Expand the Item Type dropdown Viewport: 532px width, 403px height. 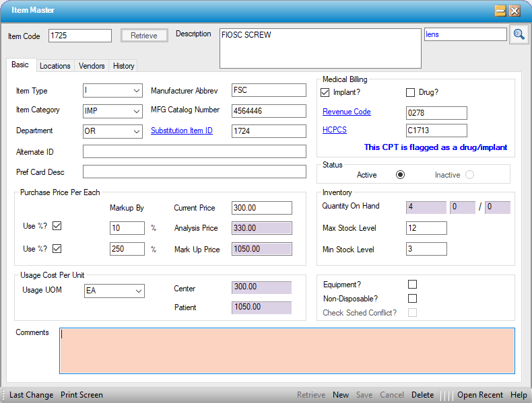click(137, 91)
